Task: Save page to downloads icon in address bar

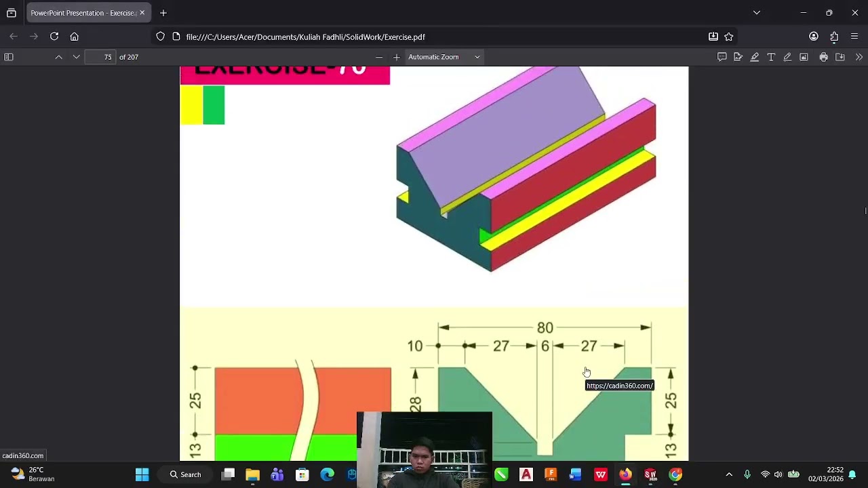Action: tap(713, 37)
